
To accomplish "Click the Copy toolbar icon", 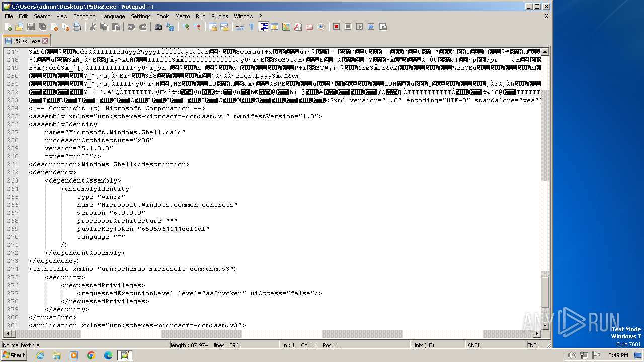I will [x=104, y=27].
